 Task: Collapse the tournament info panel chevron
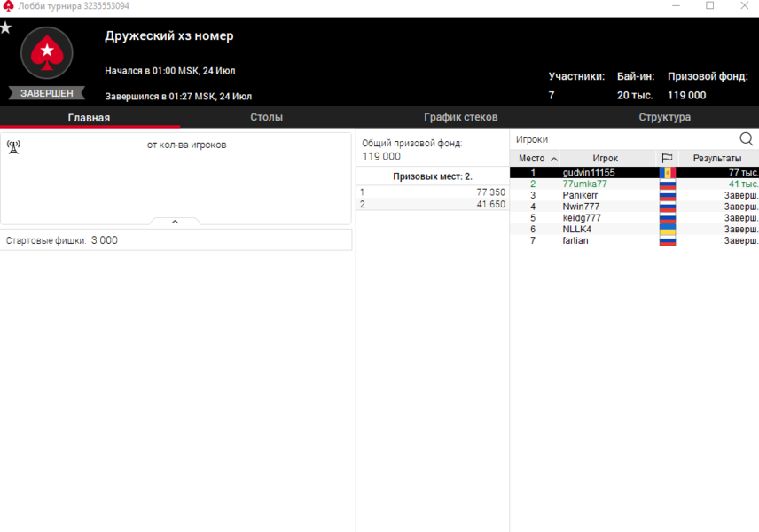pos(175,222)
